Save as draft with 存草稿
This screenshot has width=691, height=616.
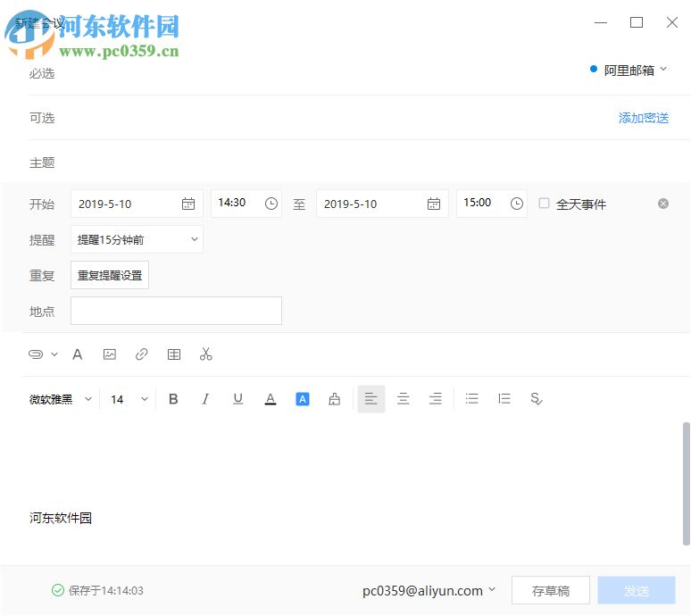tap(551, 590)
